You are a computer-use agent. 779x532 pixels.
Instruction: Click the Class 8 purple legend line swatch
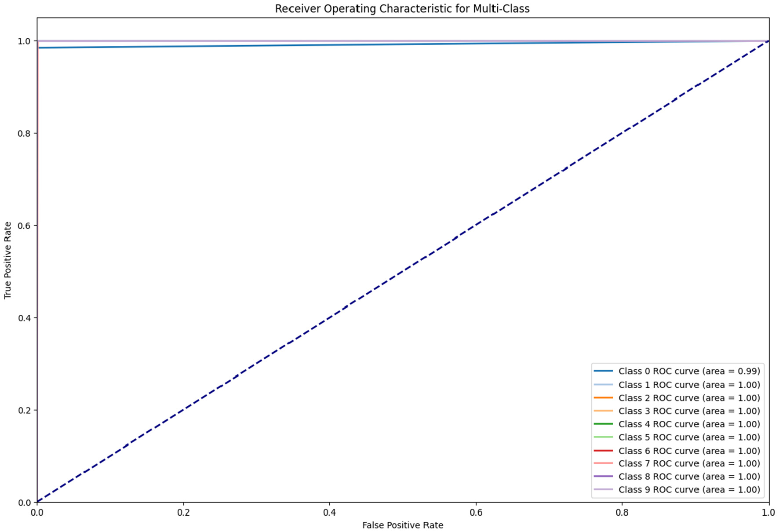pos(603,477)
